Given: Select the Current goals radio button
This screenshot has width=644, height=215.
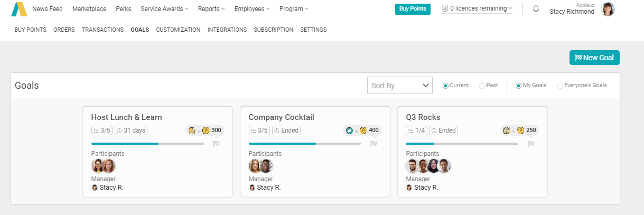Looking at the screenshot, I should tap(446, 86).
